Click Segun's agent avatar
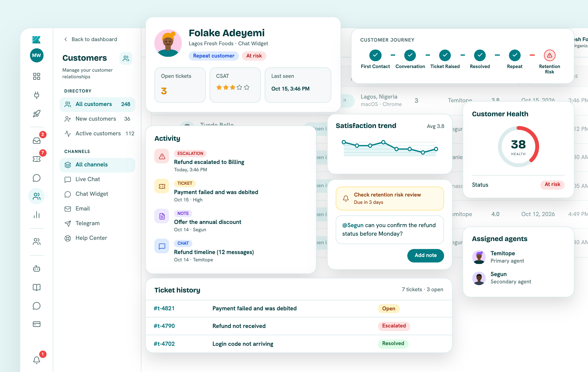This screenshot has width=588, height=372. pyautogui.click(x=479, y=278)
